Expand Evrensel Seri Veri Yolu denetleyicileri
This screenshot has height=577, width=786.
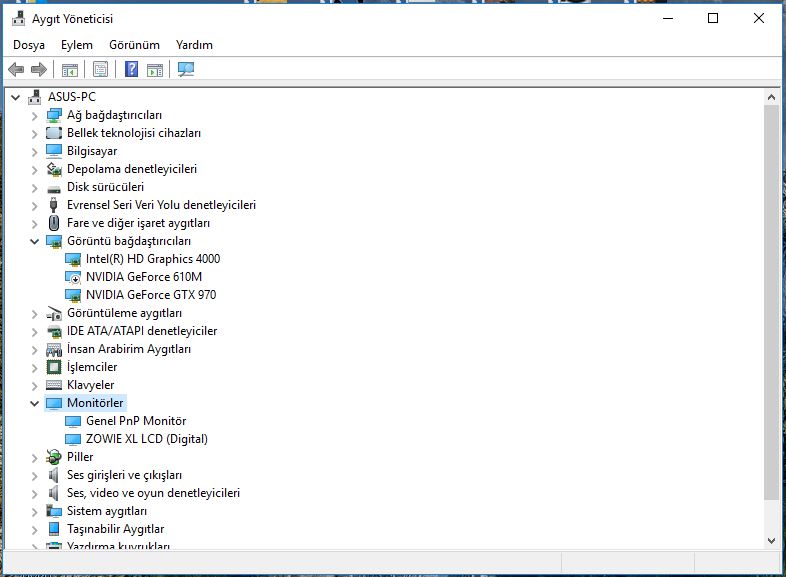tap(34, 206)
